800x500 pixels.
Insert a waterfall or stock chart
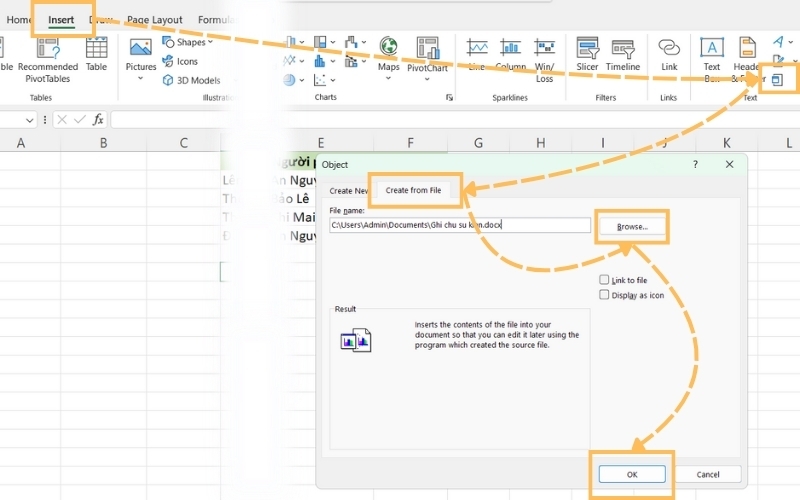click(x=351, y=42)
